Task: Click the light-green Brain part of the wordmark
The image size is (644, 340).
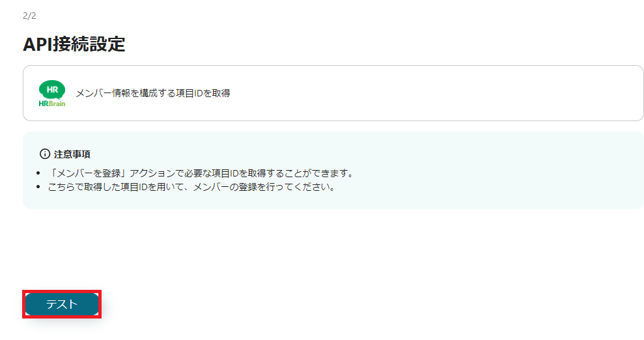Action: pyautogui.click(x=57, y=104)
